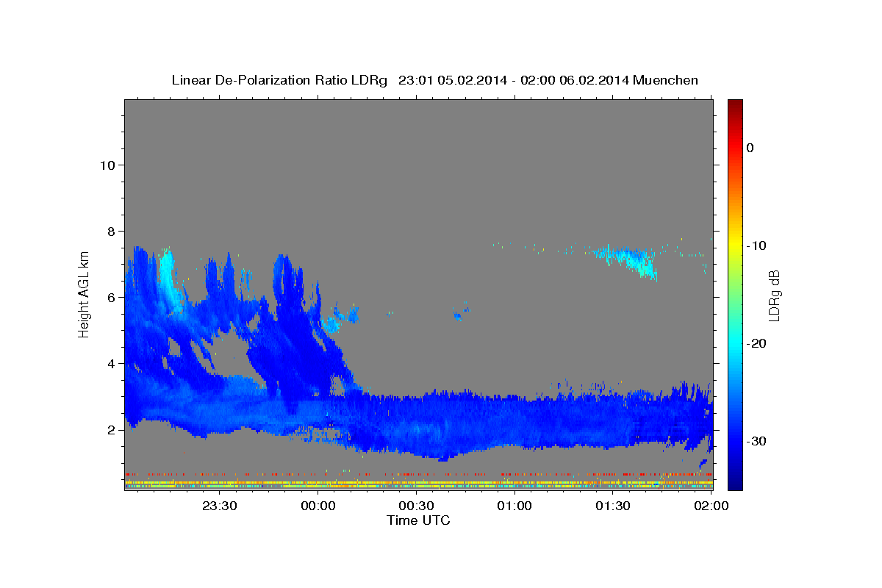882x588 pixels.
Task: Click the 'LDRg dB' colorbar label
Action: click(774, 296)
